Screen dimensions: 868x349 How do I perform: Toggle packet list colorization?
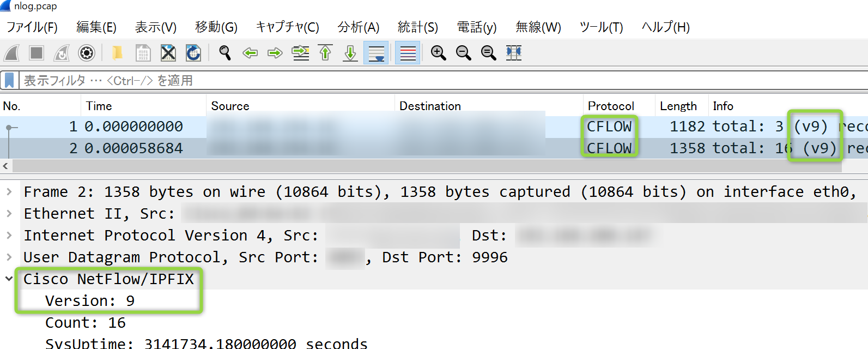click(x=408, y=53)
